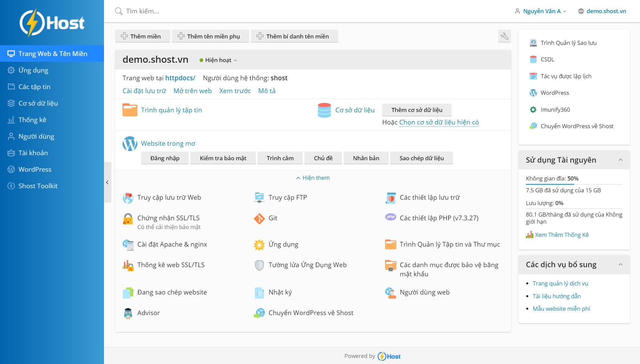Click the Thêm cơ sở dữ liệu button

tap(417, 110)
